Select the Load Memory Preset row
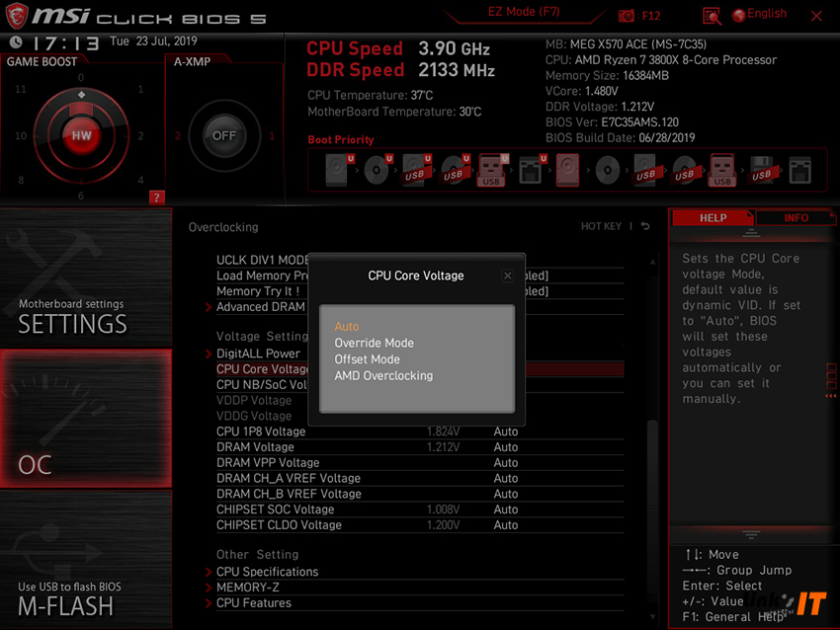 click(420, 276)
